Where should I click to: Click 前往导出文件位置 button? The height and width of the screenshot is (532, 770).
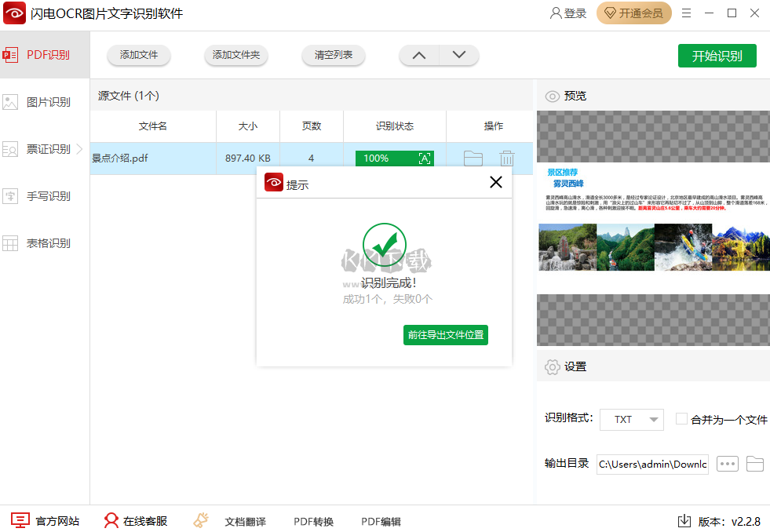click(446, 335)
